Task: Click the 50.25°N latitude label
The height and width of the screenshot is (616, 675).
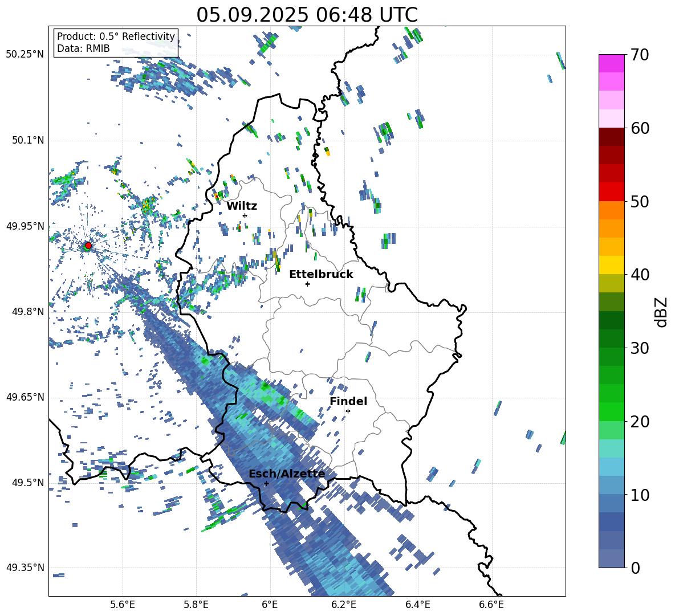Action: click(x=25, y=54)
